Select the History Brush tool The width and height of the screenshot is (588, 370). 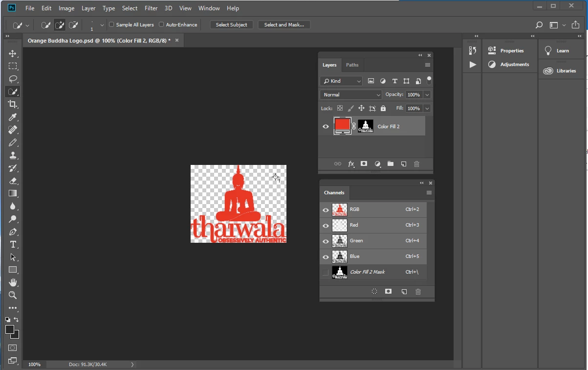13,168
